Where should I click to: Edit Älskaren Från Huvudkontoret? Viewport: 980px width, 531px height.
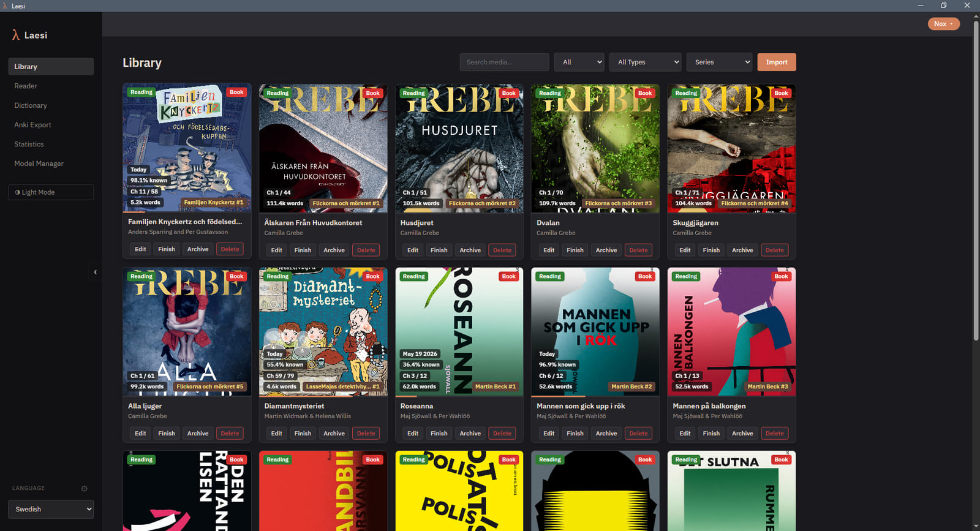pyautogui.click(x=277, y=250)
